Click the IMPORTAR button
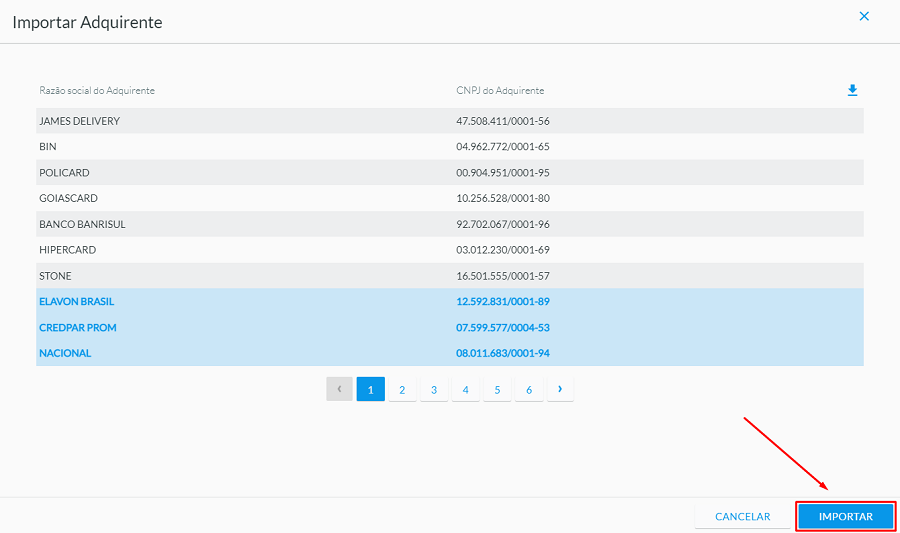The height and width of the screenshot is (533, 900). (845, 516)
